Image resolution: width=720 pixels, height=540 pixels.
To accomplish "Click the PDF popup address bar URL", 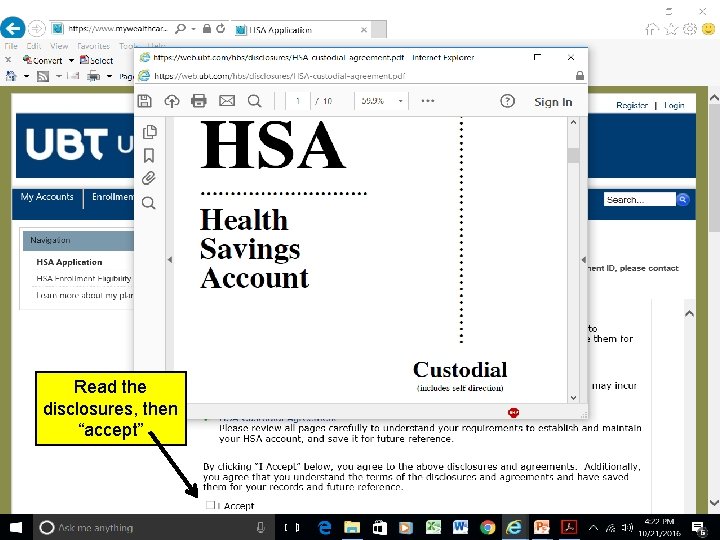I will (280, 76).
